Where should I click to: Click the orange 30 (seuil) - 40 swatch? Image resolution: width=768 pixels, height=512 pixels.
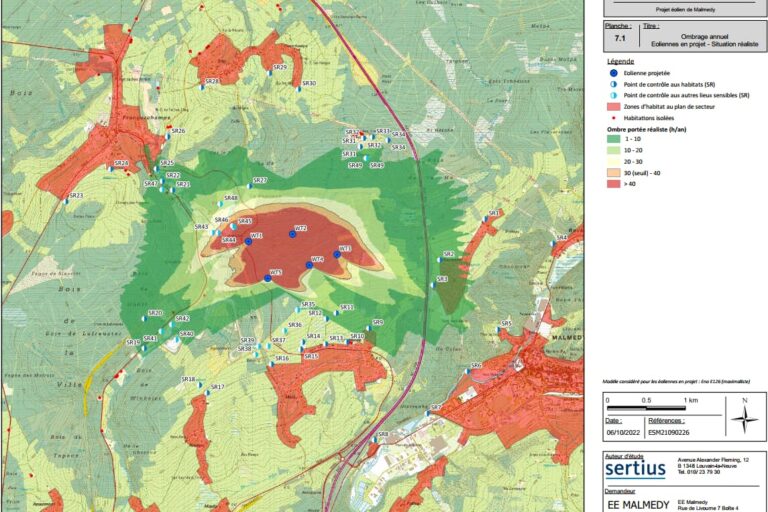(x=613, y=172)
